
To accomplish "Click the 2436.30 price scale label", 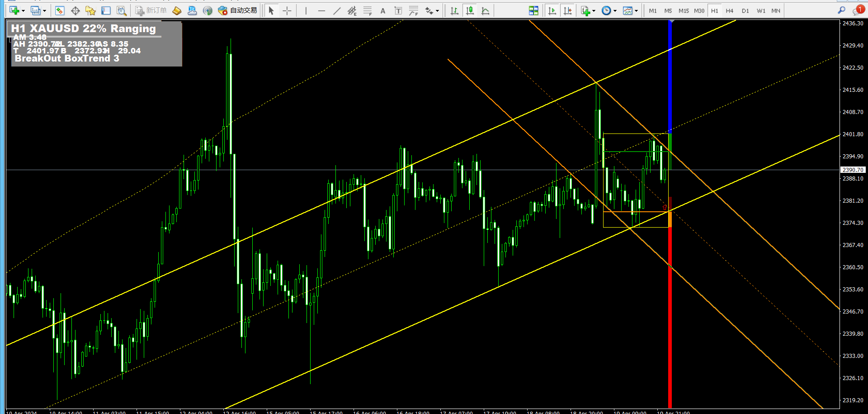I will point(853,24).
